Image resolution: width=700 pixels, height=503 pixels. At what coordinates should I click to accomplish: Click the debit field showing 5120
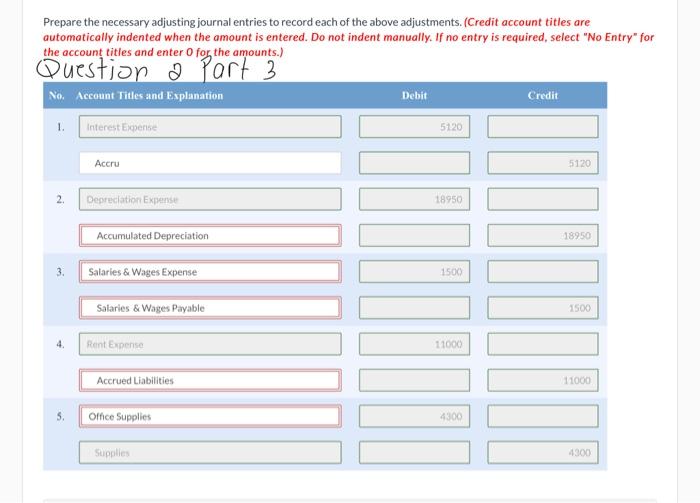coord(414,127)
